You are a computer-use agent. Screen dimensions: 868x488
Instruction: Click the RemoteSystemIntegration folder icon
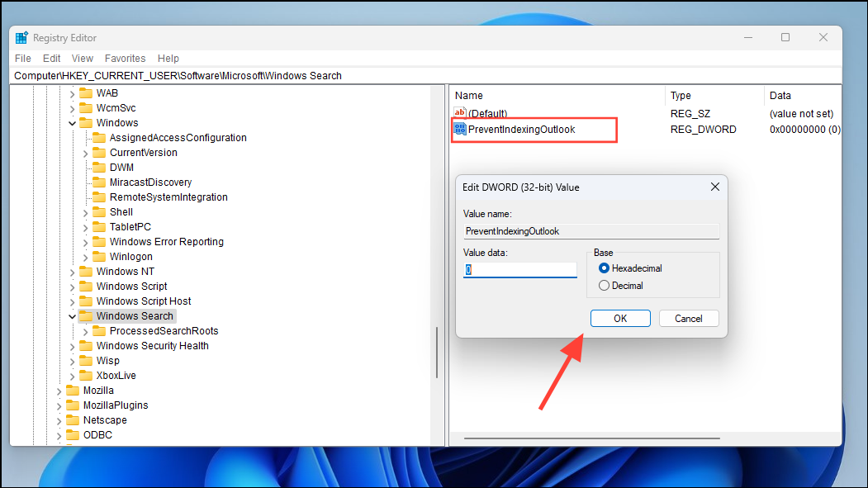click(99, 197)
